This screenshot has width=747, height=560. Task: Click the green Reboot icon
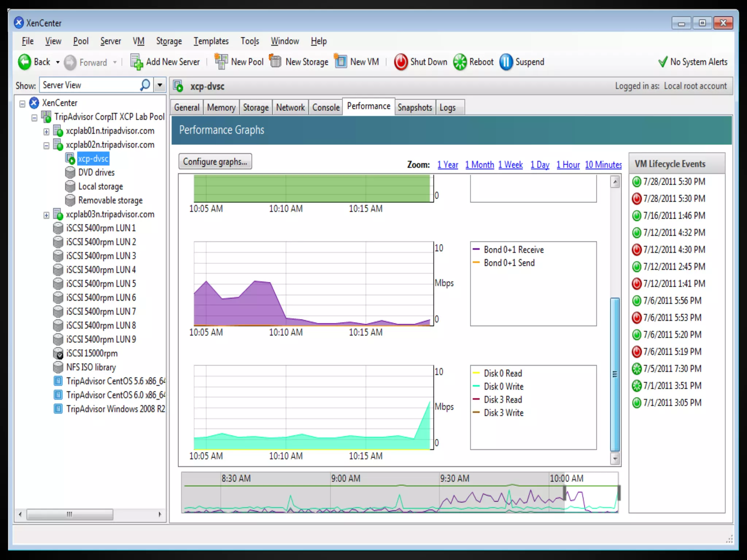tap(460, 62)
